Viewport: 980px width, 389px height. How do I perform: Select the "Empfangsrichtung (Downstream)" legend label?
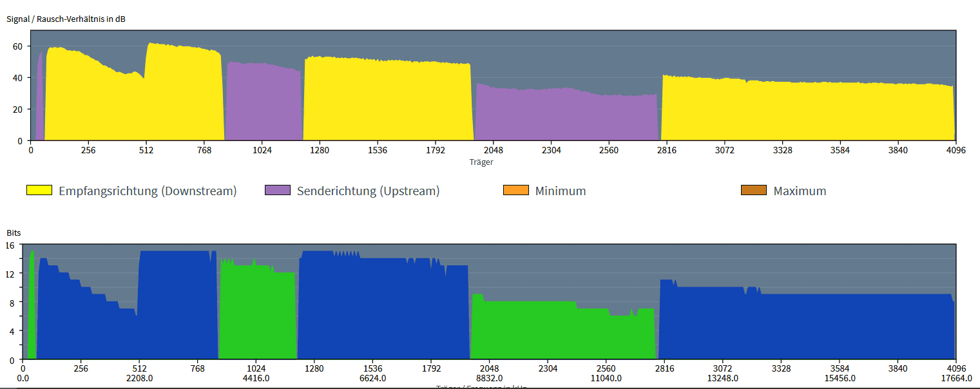click(148, 191)
